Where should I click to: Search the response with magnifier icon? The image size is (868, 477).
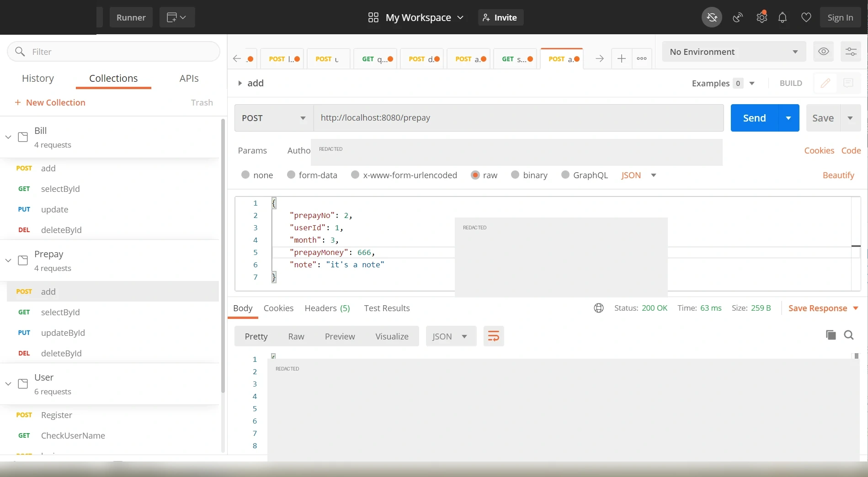pos(849,335)
